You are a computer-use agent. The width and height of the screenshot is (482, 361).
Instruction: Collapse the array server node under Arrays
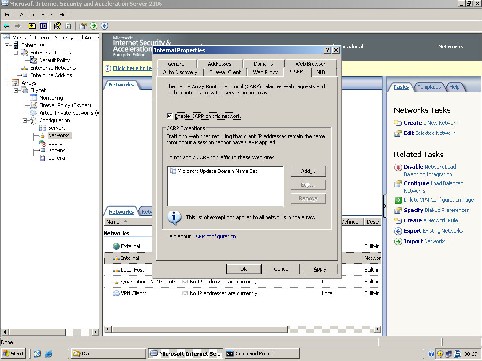click(x=16, y=90)
